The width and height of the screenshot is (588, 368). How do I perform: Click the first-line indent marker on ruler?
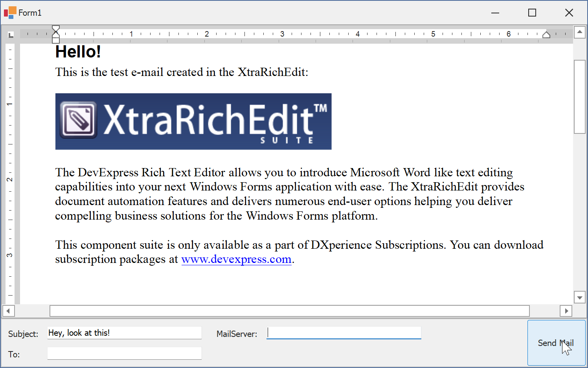pyautogui.click(x=56, y=28)
